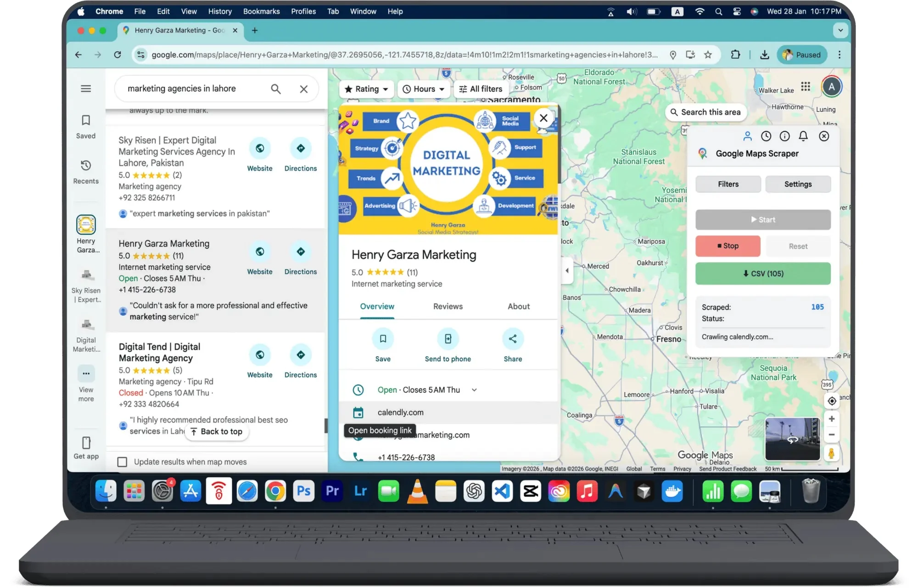Open the Google apps grid
The image size is (918, 588).
tap(806, 86)
